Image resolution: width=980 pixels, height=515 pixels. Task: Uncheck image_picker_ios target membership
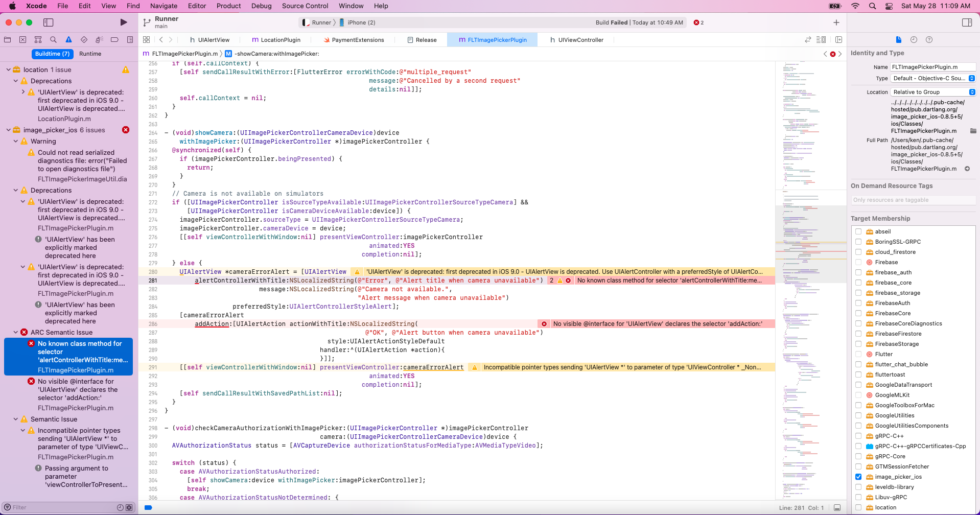(x=858, y=477)
